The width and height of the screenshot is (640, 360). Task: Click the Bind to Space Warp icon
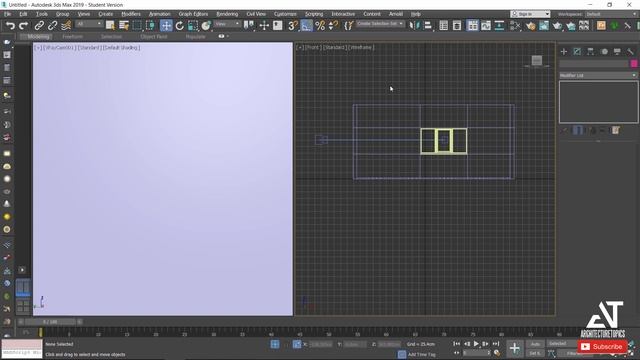[x=66, y=26]
